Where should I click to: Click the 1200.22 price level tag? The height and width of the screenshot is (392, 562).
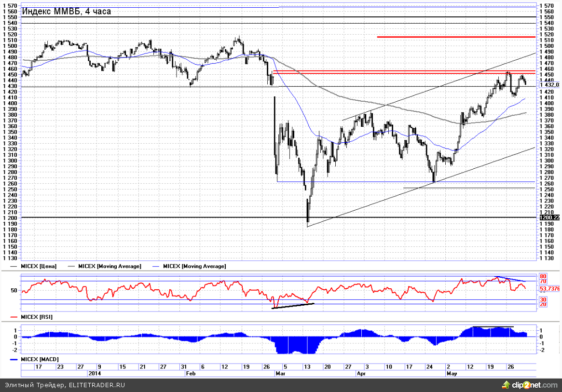(x=549, y=217)
